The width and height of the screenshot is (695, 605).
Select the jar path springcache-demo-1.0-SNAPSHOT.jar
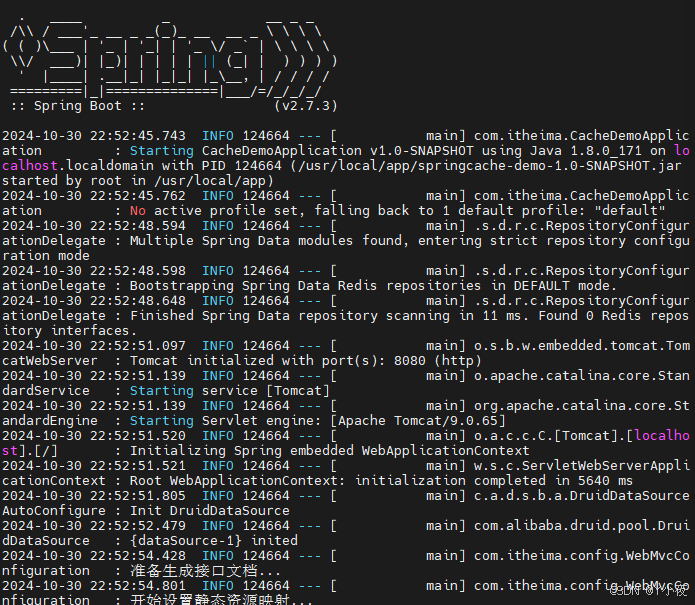tap(550, 166)
